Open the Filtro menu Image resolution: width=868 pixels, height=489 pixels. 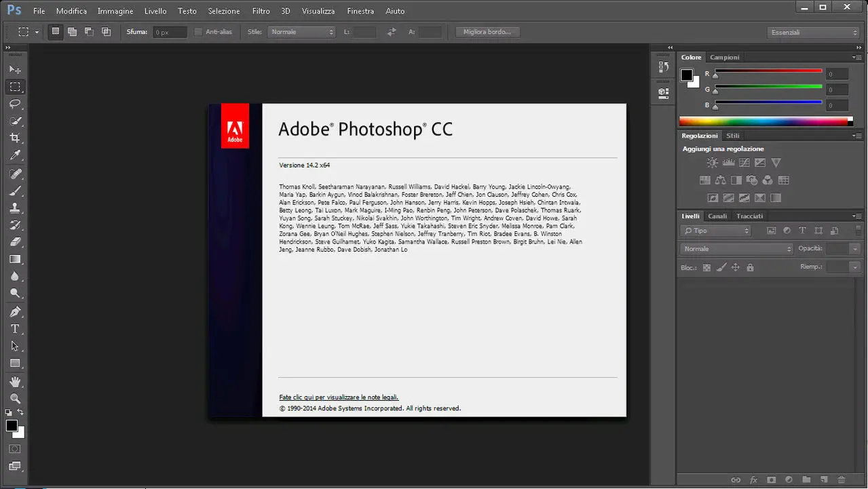click(261, 11)
